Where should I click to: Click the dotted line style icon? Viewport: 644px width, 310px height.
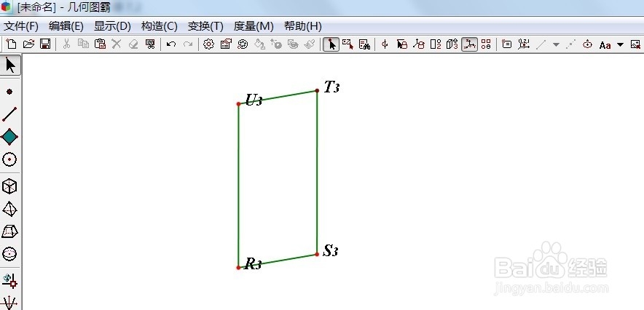tap(570, 44)
